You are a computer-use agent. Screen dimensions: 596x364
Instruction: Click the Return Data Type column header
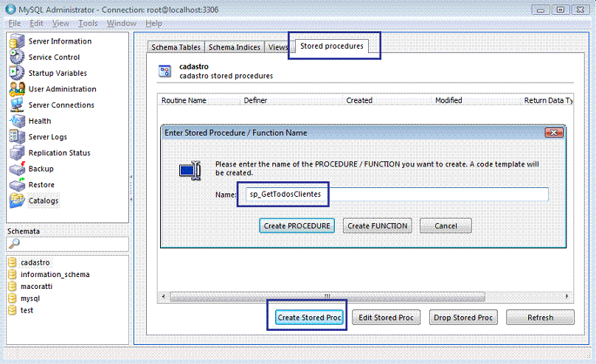tap(547, 100)
